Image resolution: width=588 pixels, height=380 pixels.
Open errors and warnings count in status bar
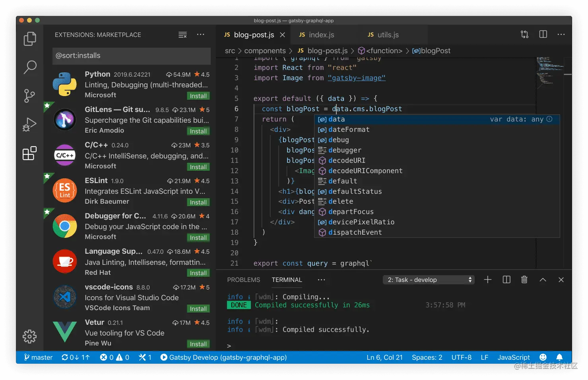click(x=114, y=357)
